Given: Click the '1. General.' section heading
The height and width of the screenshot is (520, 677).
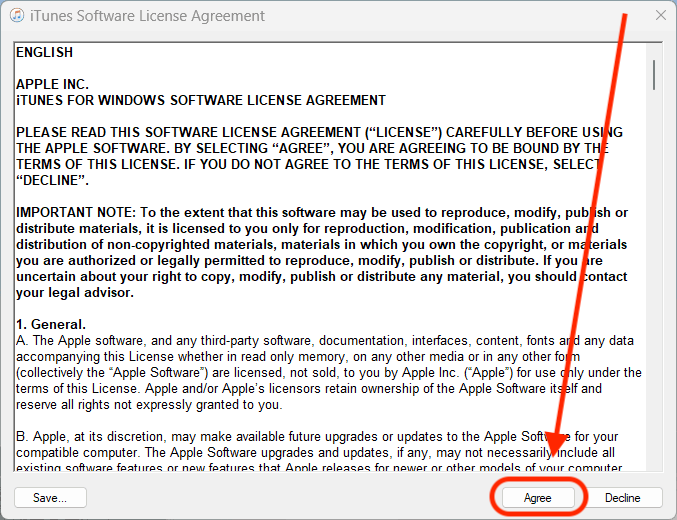Looking at the screenshot, I should pyautogui.click(x=51, y=325).
